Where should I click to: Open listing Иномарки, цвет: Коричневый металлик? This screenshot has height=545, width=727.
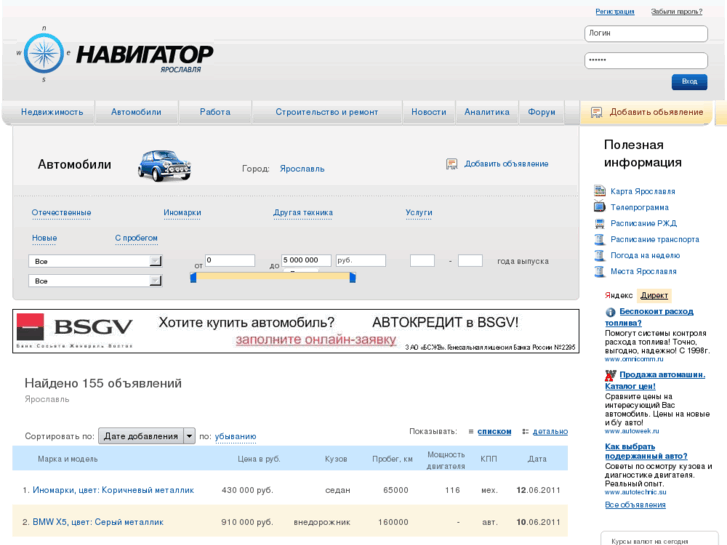[x=113, y=490]
